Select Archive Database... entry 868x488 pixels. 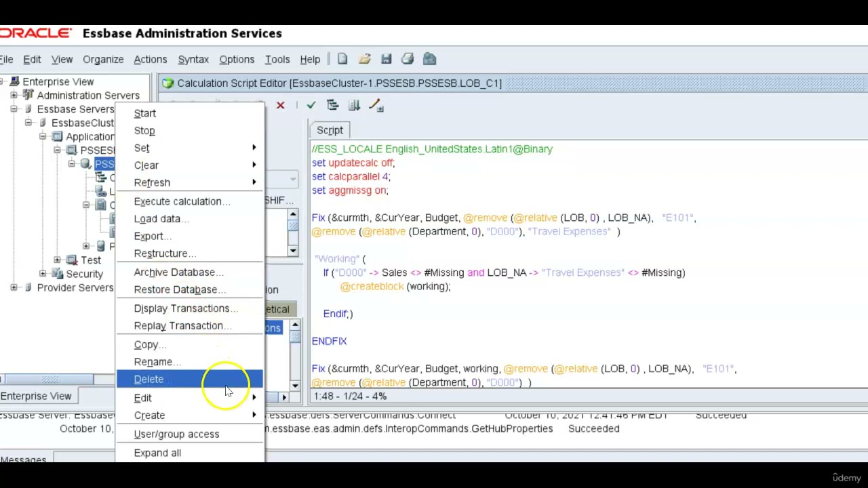(189, 272)
